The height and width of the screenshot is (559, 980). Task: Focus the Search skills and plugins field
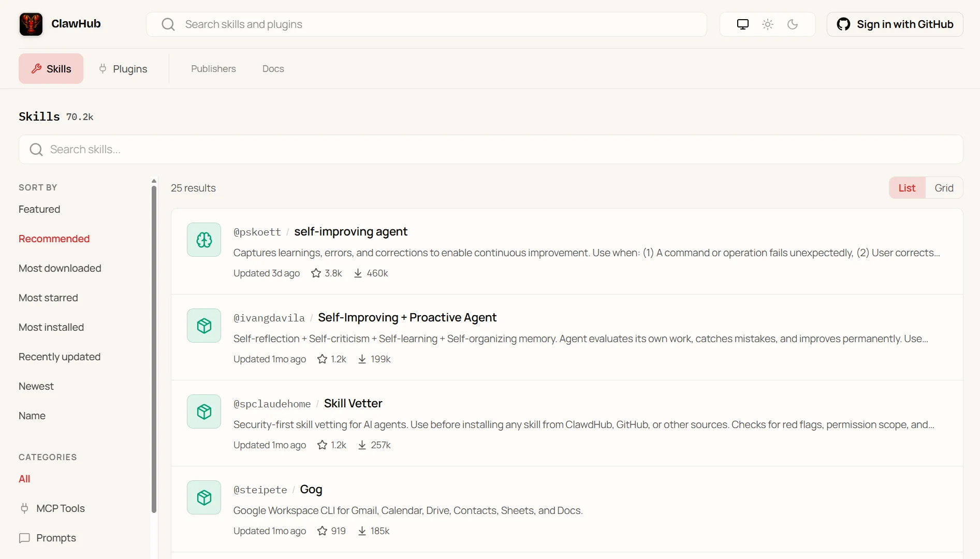pyautogui.click(x=427, y=24)
